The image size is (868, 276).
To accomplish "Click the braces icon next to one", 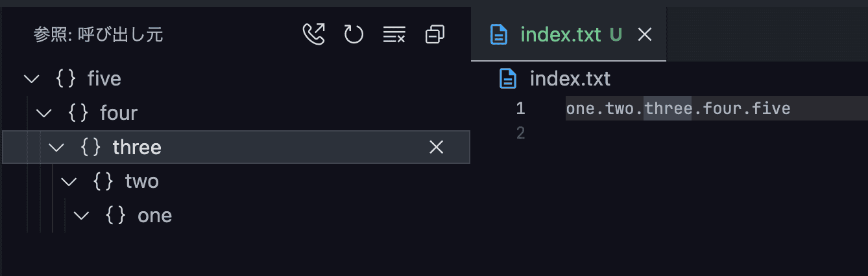I will coord(116,215).
